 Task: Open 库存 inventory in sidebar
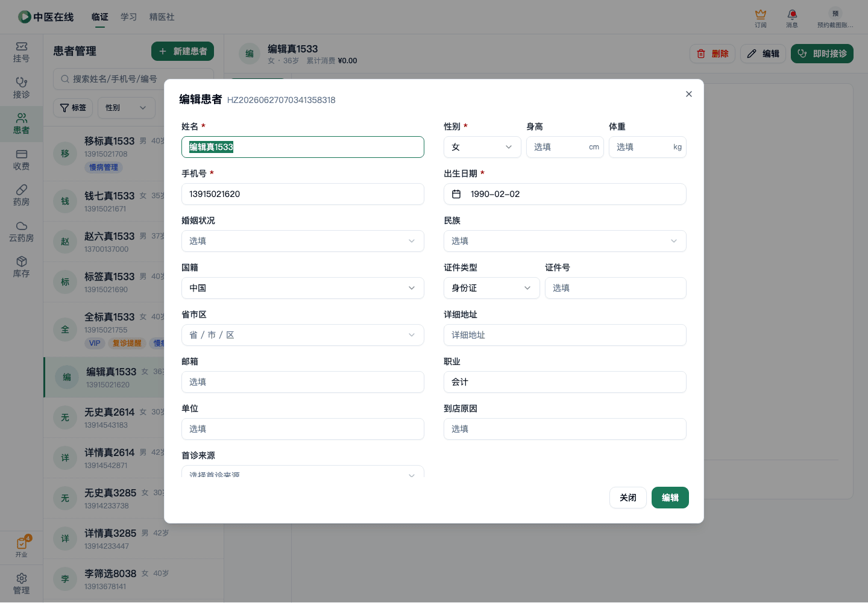click(21, 267)
